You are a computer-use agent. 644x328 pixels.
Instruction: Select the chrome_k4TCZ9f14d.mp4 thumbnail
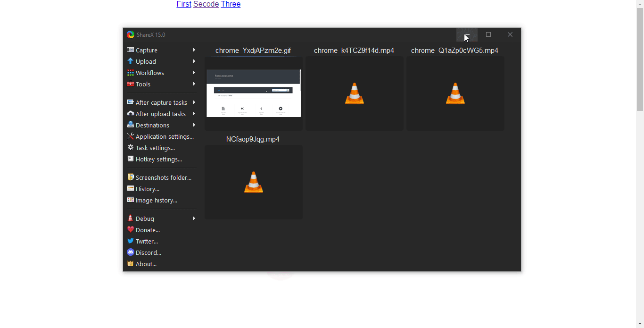(x=355, y=93)
